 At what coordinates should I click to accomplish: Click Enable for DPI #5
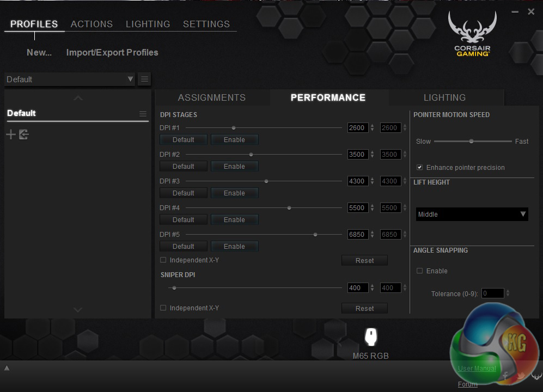[x=234, y=247]
